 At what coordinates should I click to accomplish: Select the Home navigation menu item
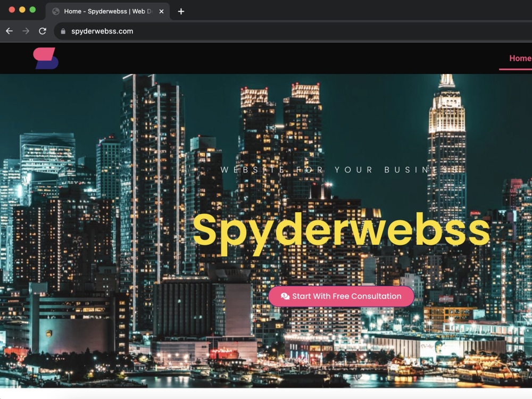[520, 58]
